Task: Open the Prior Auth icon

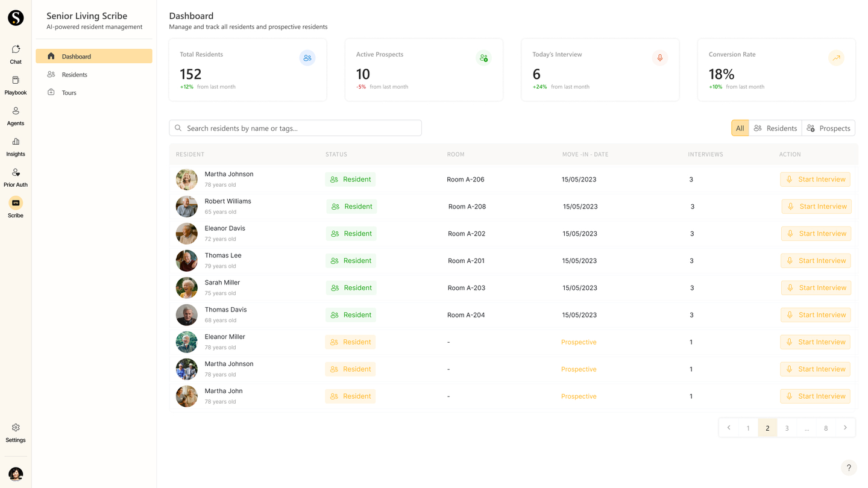Action: (16, 172)
